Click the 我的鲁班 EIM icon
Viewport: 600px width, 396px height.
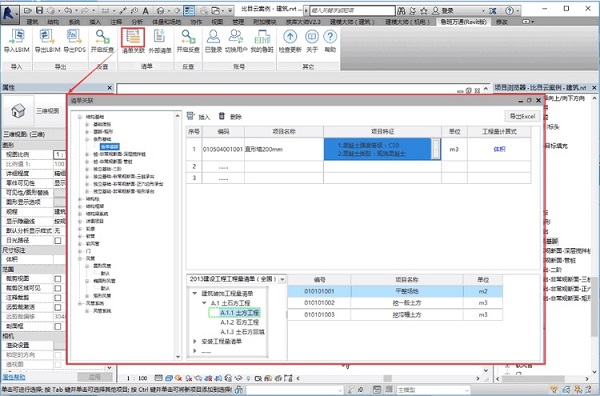point(262,37)
